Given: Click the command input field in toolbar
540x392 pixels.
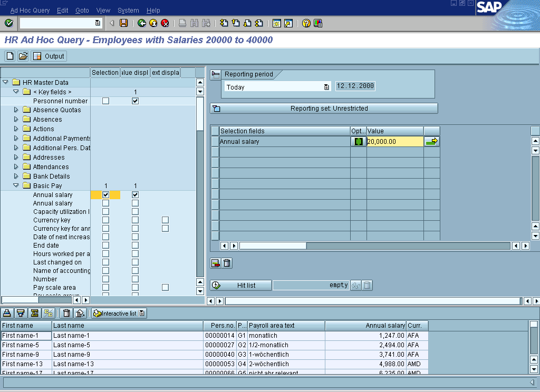Looking at the screenshot, I should pos(60,23).
